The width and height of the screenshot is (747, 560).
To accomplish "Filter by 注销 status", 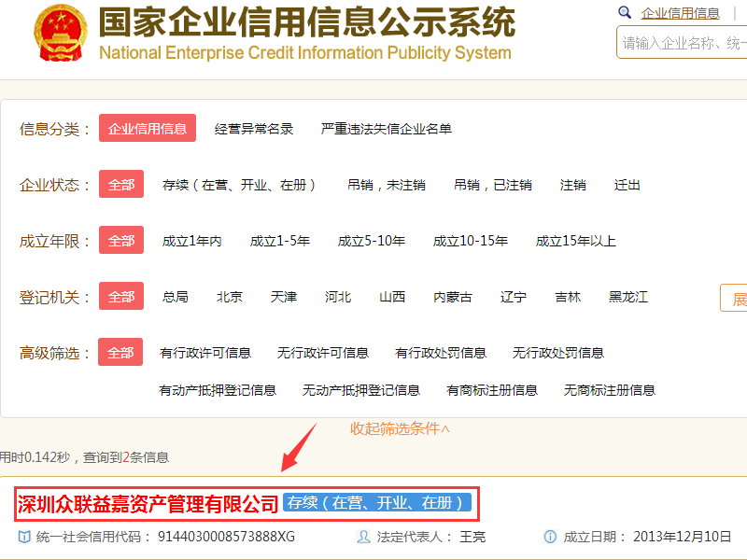I will pos(572,185).
